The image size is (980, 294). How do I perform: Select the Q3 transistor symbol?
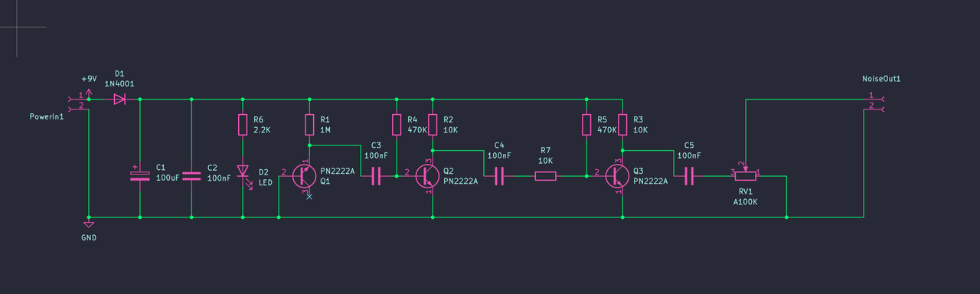click(x=616, y=176)
